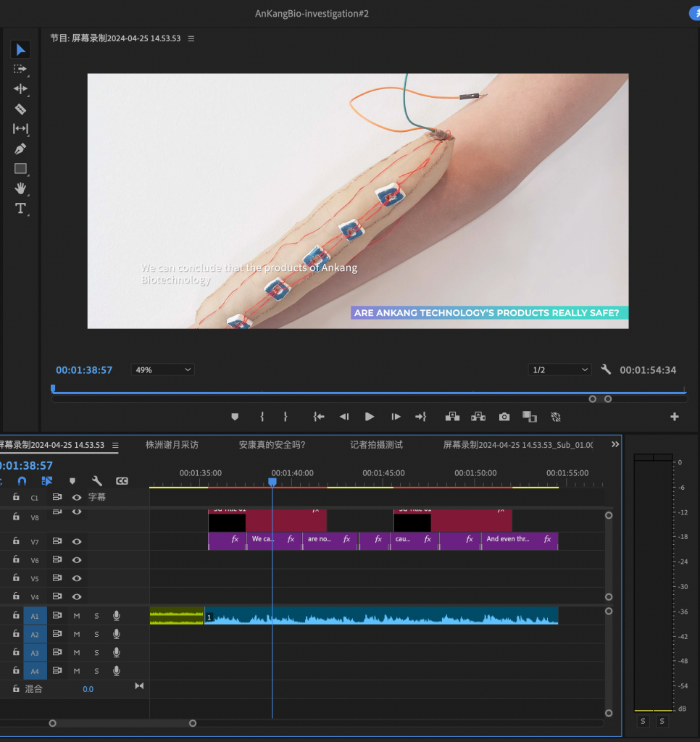Click the Extract button

click(478, 417)
